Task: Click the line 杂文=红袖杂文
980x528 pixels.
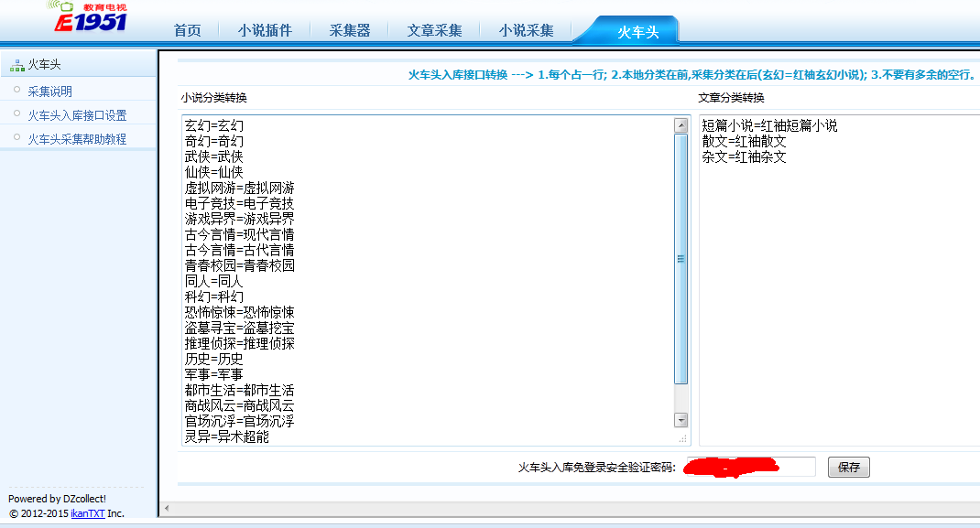Action: (744, 156)
